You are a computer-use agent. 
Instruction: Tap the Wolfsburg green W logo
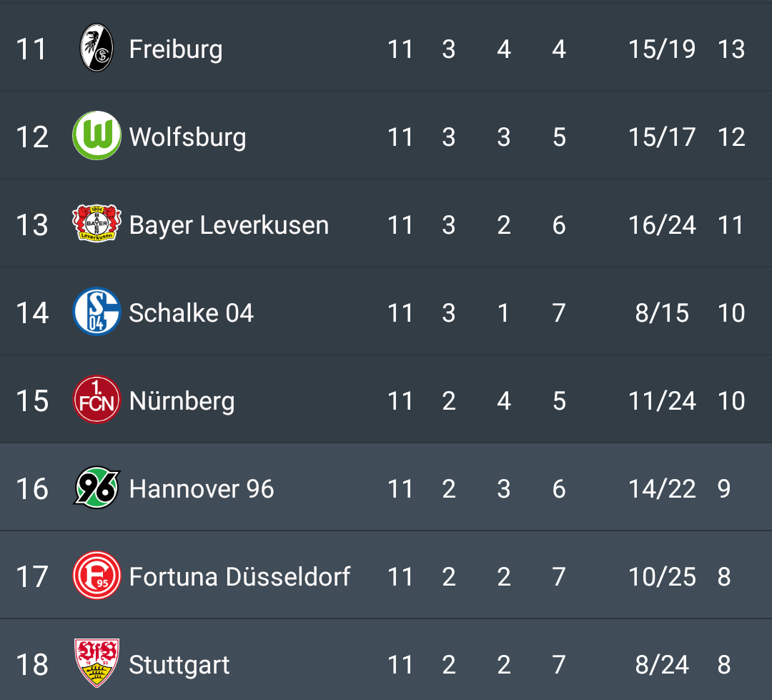tap(96, 135)
